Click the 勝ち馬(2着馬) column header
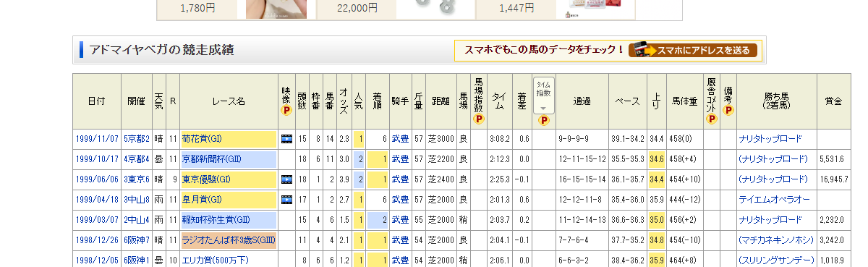Image resolution: width=868 pixels, height=267 pixels. pyautogui.click(x=775, y=101)
